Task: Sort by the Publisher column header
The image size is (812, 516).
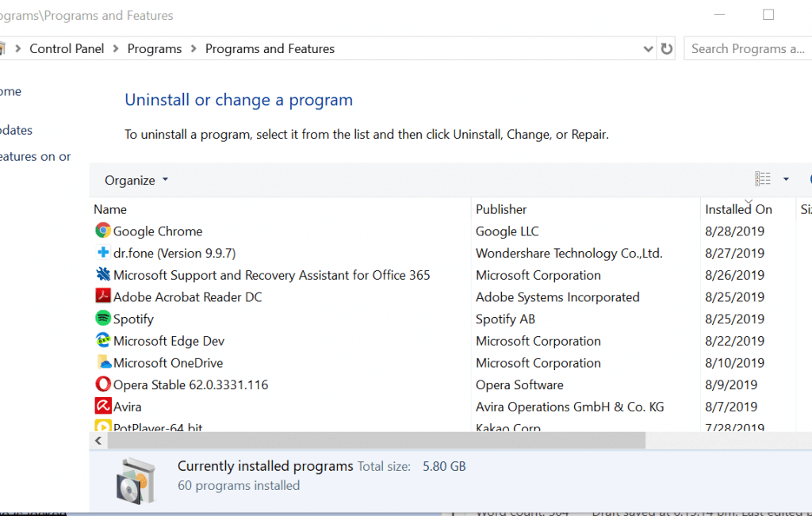Action: coord(501,209)
